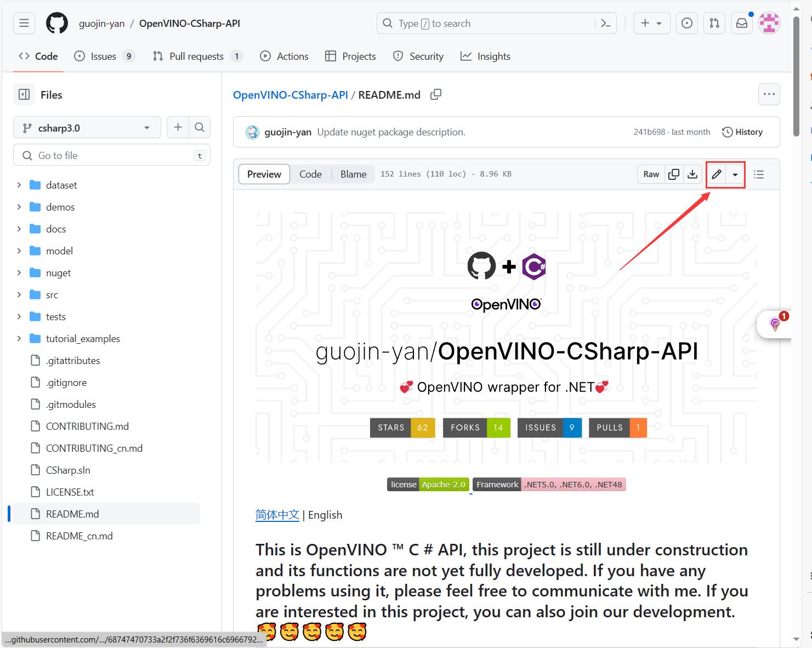Open the Code tab in repo navigation
The image size is (812, 648).
[38, 56]
